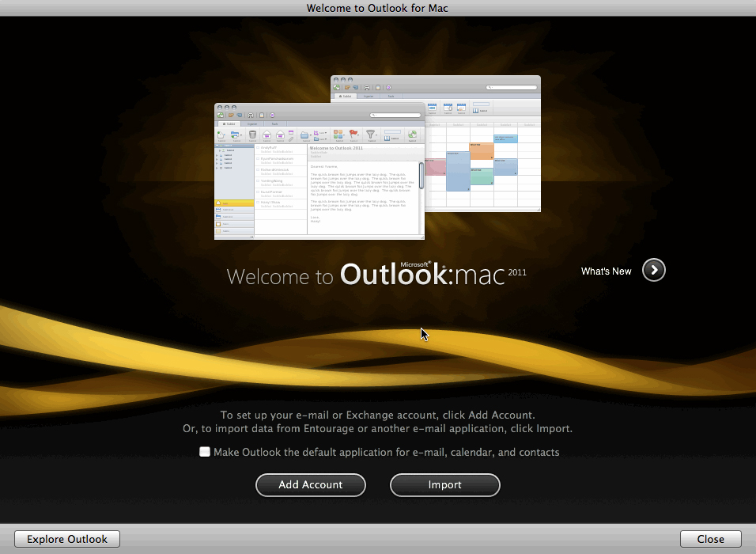Open Outlook via the Explore Outlook button
This screenshot has width=756, height=554.
pos(67,539)
